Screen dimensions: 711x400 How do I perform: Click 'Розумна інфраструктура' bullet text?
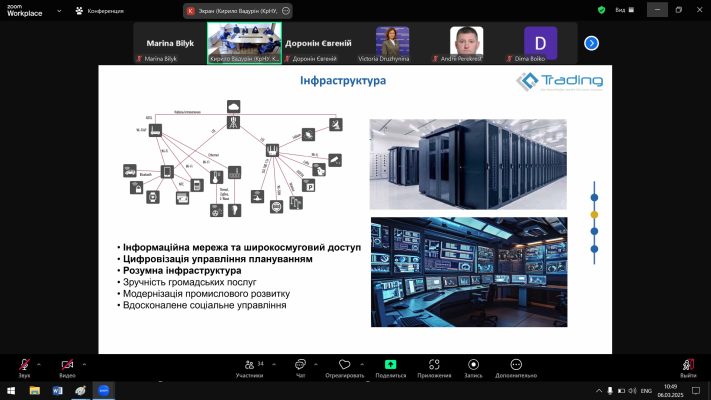182,271
